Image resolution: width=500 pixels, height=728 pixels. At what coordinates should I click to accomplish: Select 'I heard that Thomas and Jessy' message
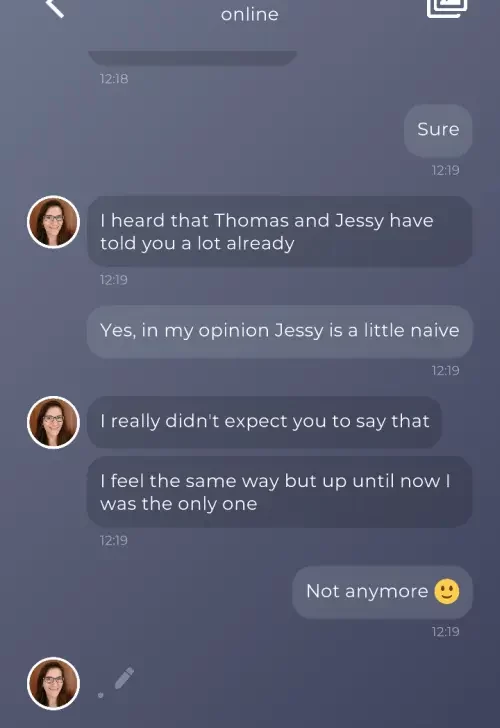tap(280, 231)
